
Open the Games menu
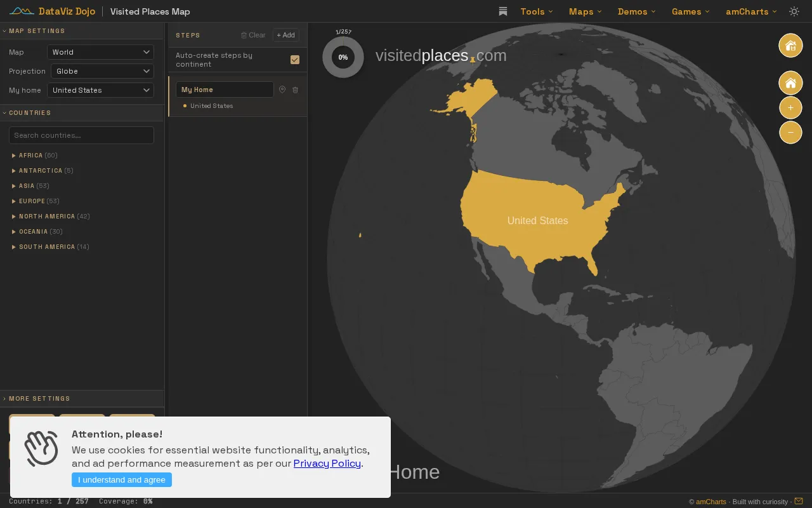[691, 11]
